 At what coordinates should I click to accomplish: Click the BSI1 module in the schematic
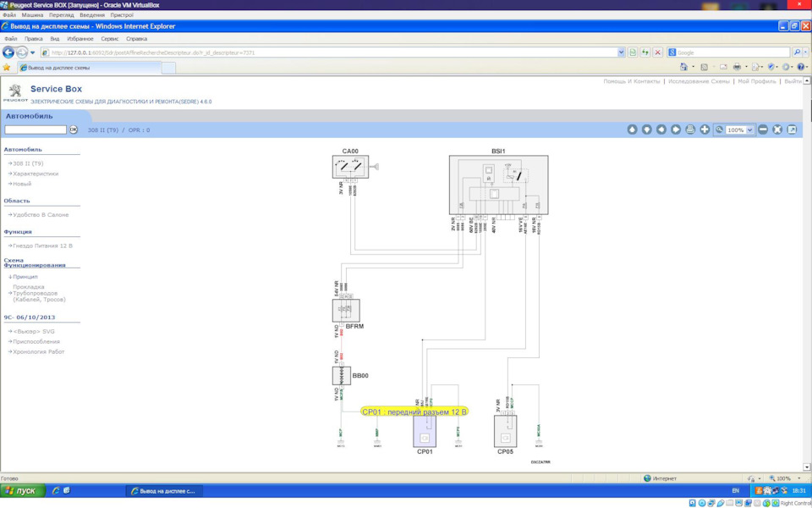[498, 185]
